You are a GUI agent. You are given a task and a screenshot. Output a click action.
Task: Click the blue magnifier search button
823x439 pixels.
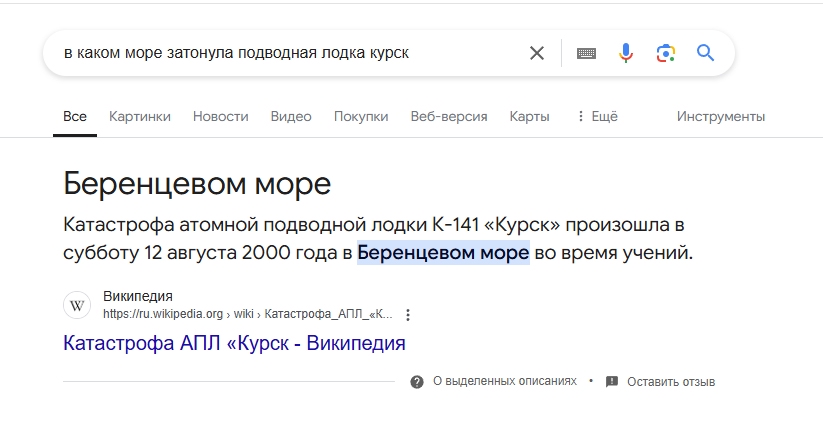(706, 53)
